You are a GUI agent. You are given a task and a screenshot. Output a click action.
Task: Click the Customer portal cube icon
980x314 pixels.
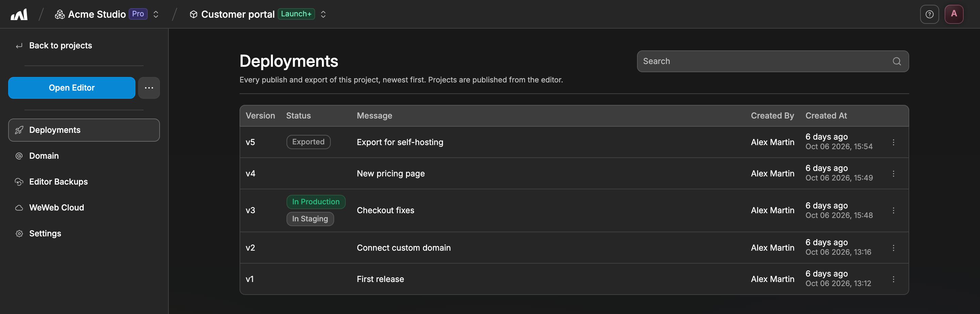(193, 14)
